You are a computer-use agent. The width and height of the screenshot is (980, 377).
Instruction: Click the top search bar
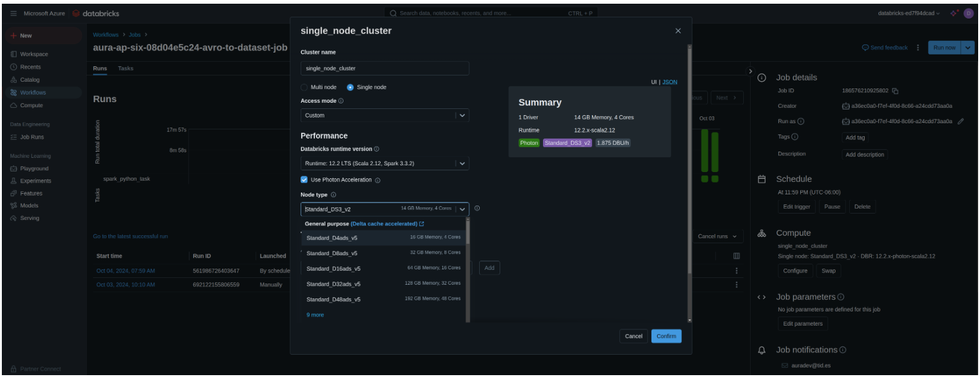[x=491, y=13]
